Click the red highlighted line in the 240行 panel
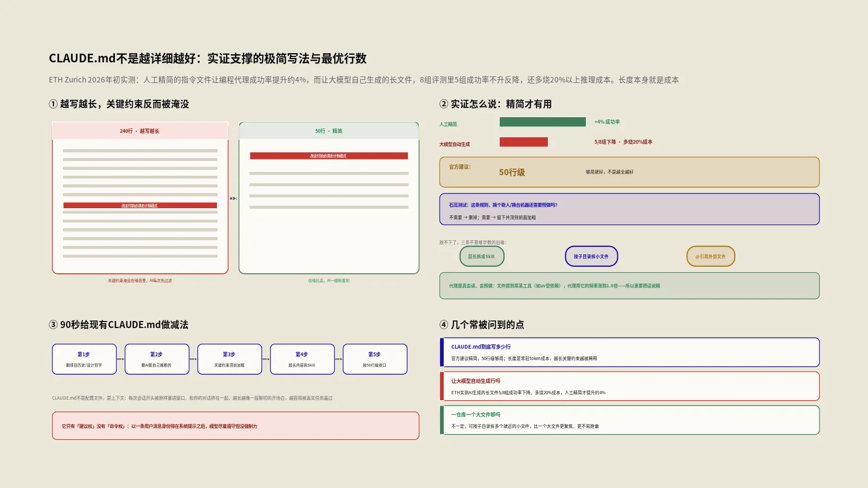The height and width of the screenshot is (488, 868). coord(140,206)
